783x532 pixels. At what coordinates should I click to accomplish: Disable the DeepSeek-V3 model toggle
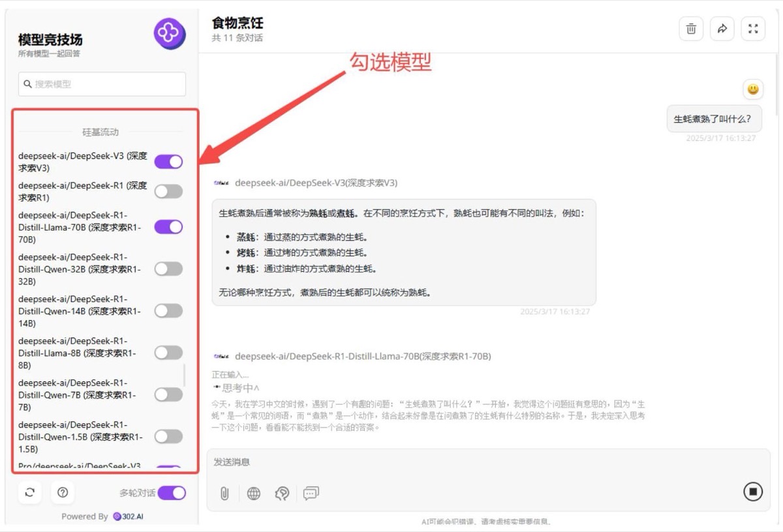[x=168, y=162]
